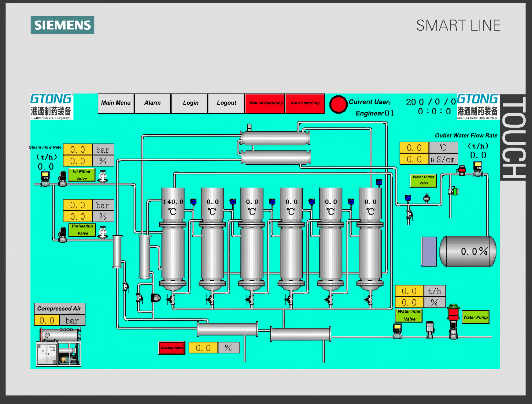The height and width of the screenshot is (404, 532).
Task: Edit the Preheating Valve percent value
Action: (x=78, y=216)
